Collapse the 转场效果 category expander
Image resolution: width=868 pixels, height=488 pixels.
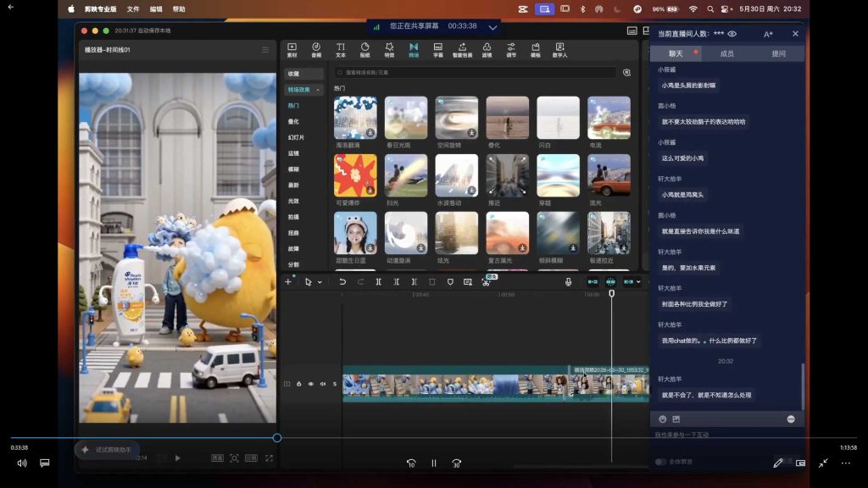[318, 90]
